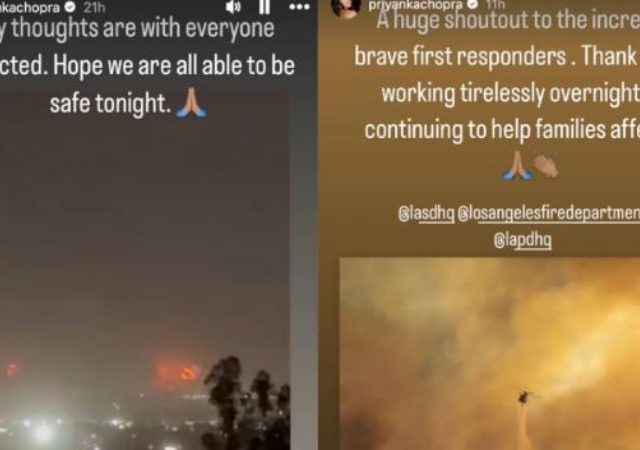The height and width of the screenshot is (450, 640).
Task: Open the three-dots more options menu
Action: coord(299,7)
